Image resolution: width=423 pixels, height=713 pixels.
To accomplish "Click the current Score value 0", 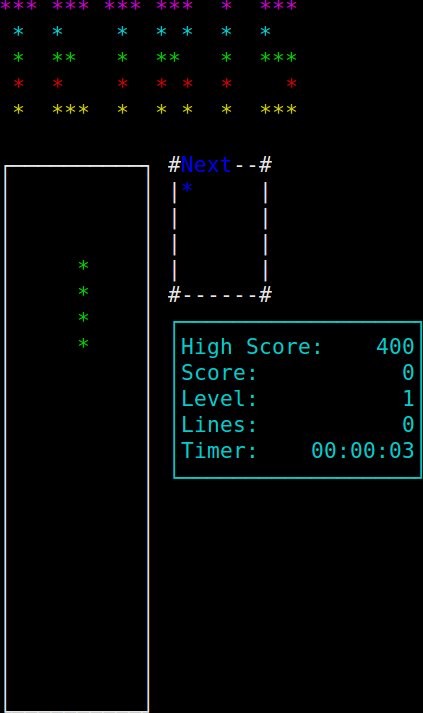I will pyautogui.click(x=408, y=373).
